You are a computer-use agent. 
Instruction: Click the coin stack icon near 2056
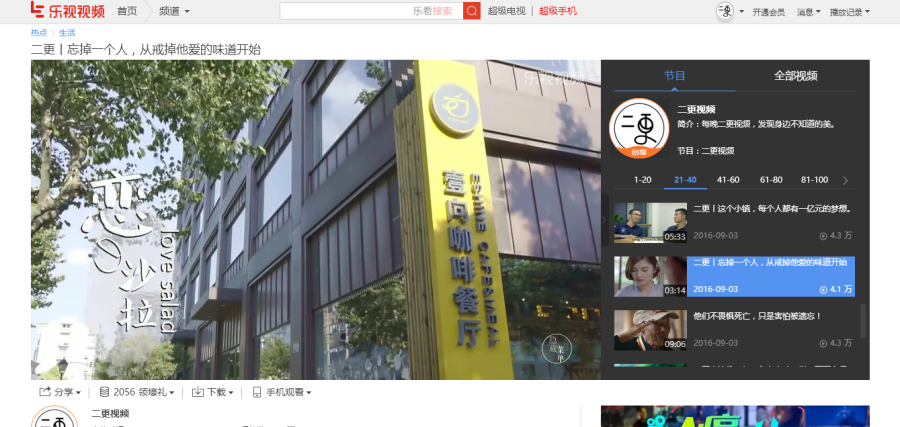click(104, 392)
